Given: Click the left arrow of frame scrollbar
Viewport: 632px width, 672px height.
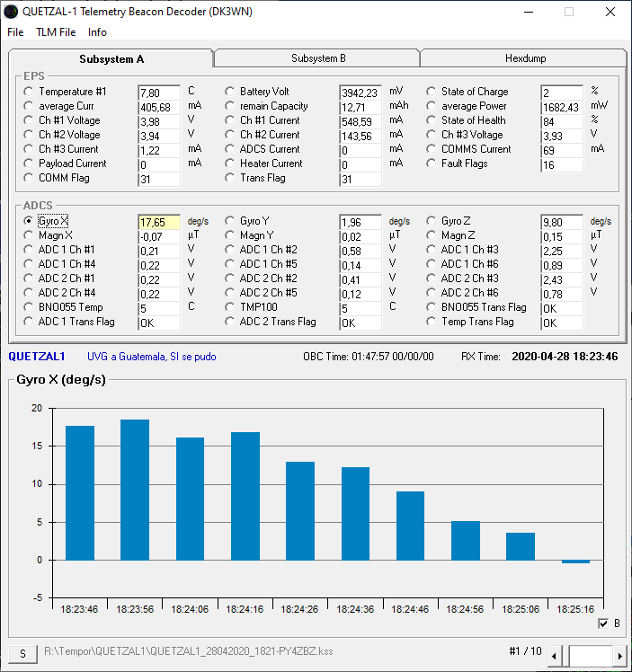Looking at the screenshot, I should (x=555, y=657).
